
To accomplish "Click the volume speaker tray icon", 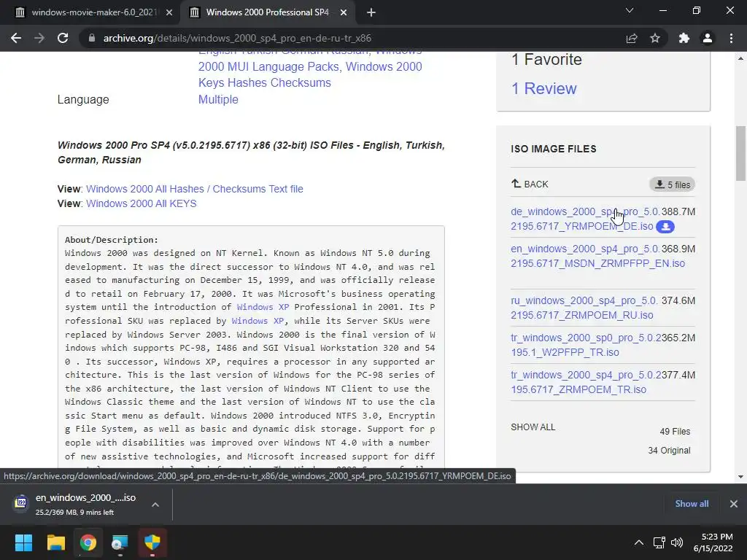I will 676,542.
